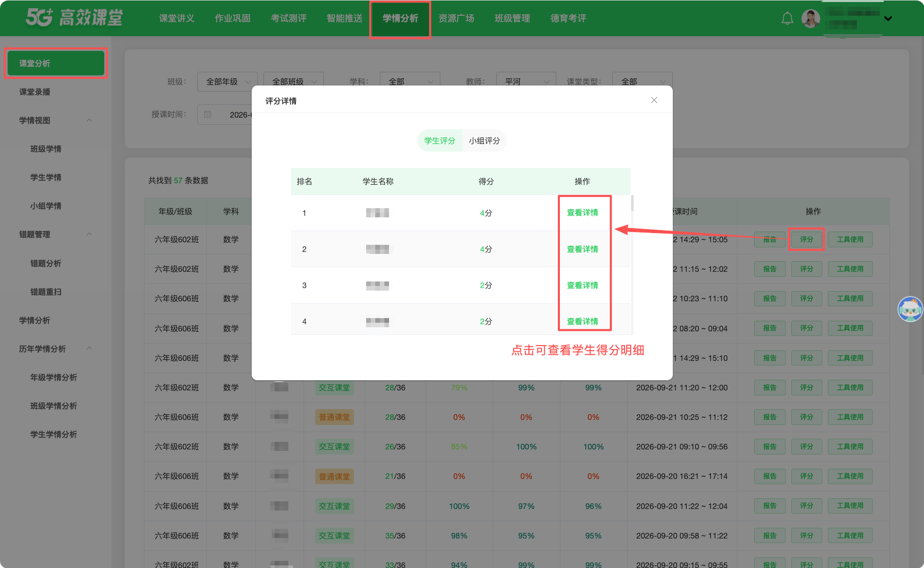Close the 评分详情 dialog
The height and width of the screenshot is (568, 924).
654,100
